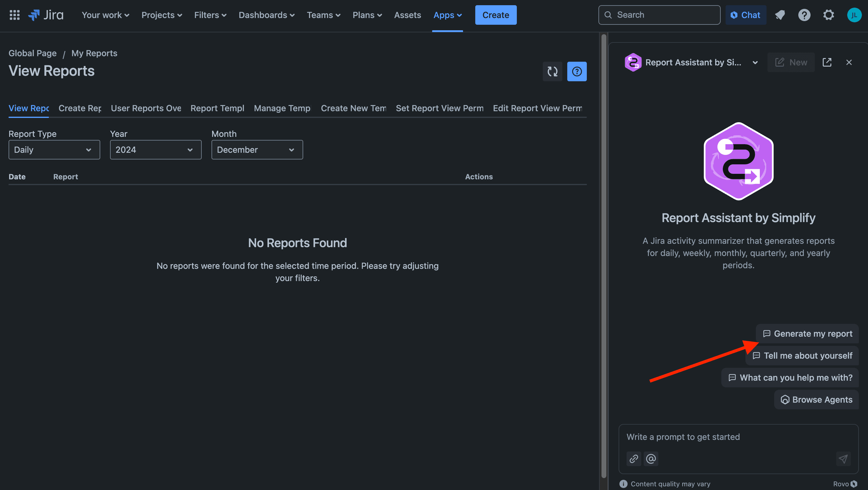Expand the Teams menu
Image resolution: width=868 pixels, height=490 pixels.
point(323,15)
